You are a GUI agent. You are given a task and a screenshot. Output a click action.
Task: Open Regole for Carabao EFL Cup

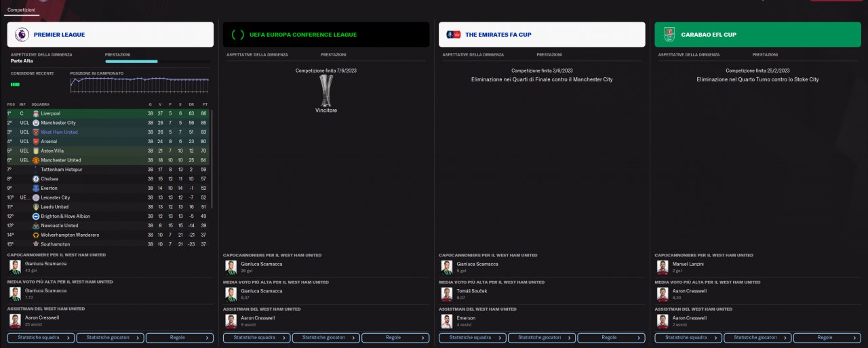coord(827,337)
